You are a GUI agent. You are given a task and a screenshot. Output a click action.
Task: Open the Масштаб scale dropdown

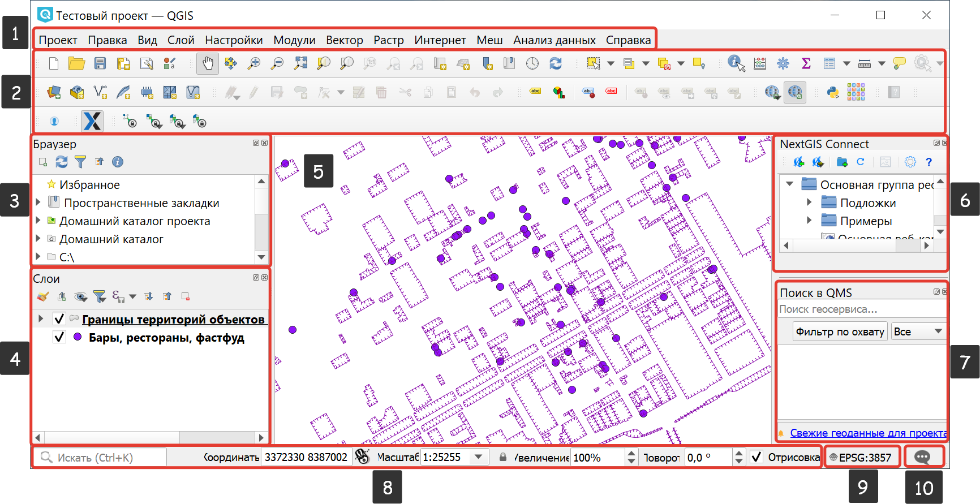(479, 457)
